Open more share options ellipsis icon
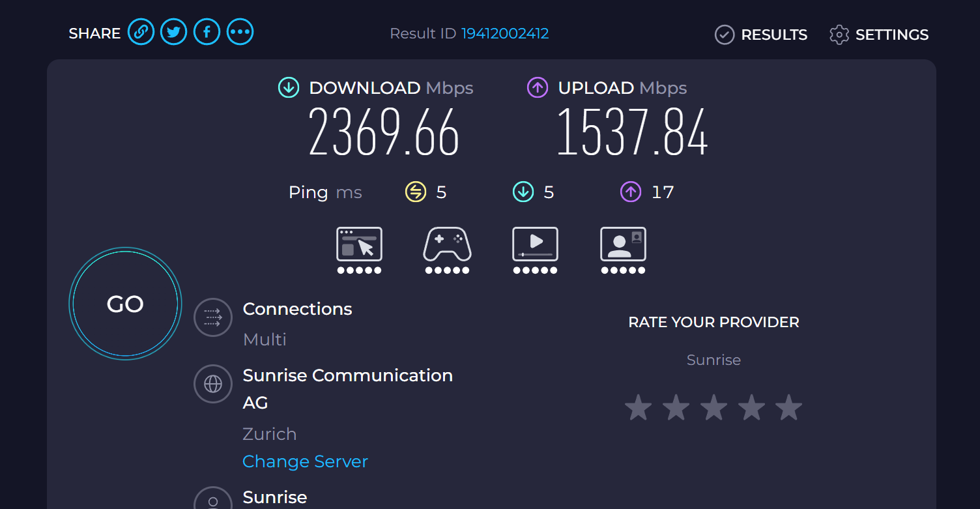The height and width of the screenshot is (509, 980). [240, 32]
